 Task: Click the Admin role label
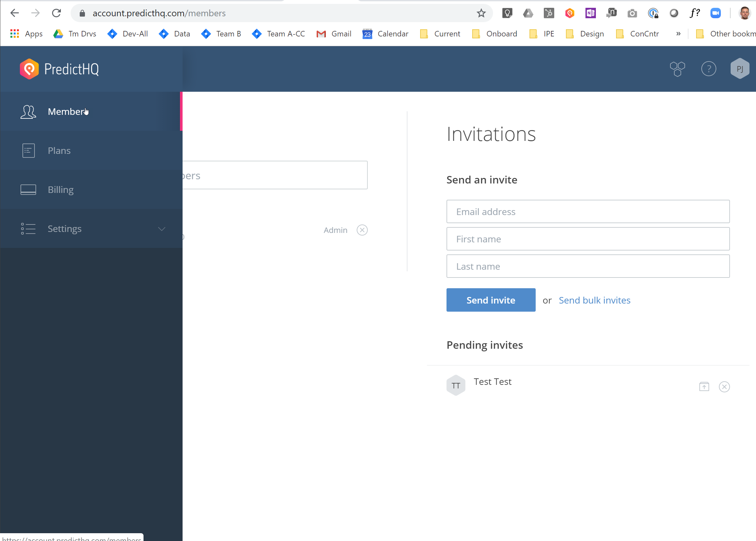(x=335, y=230)
